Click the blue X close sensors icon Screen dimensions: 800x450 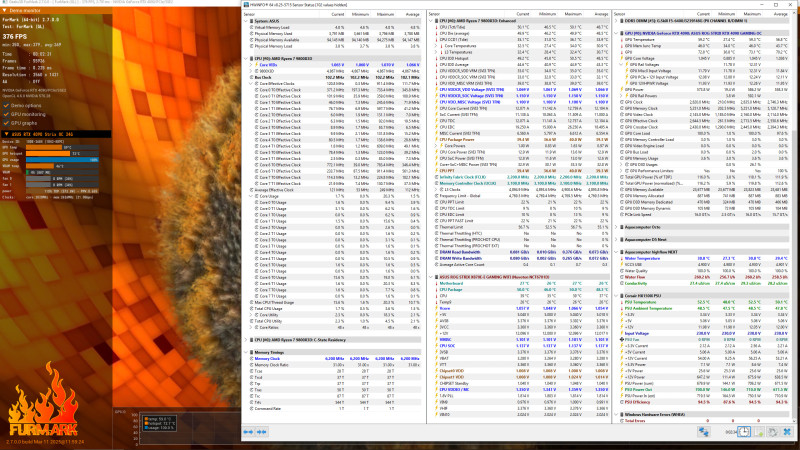point(787,432)
